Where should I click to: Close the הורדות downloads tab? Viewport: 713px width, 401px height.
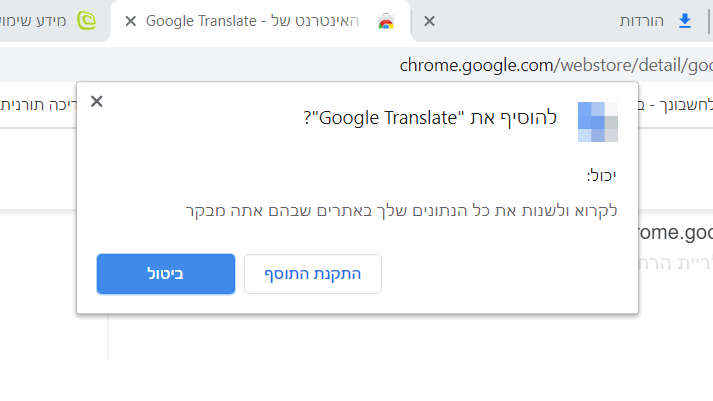[430, 20]
